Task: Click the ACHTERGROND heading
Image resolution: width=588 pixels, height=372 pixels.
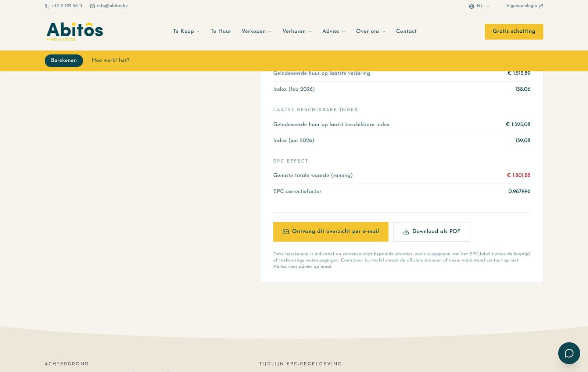Action: (x=67, y=364)
